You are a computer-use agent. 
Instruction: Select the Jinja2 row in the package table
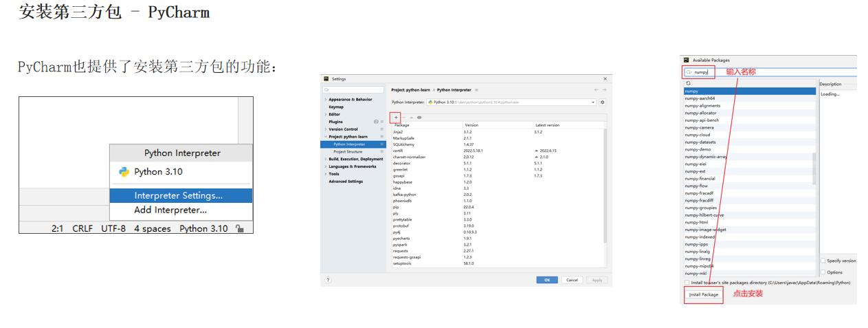point(498,131)
